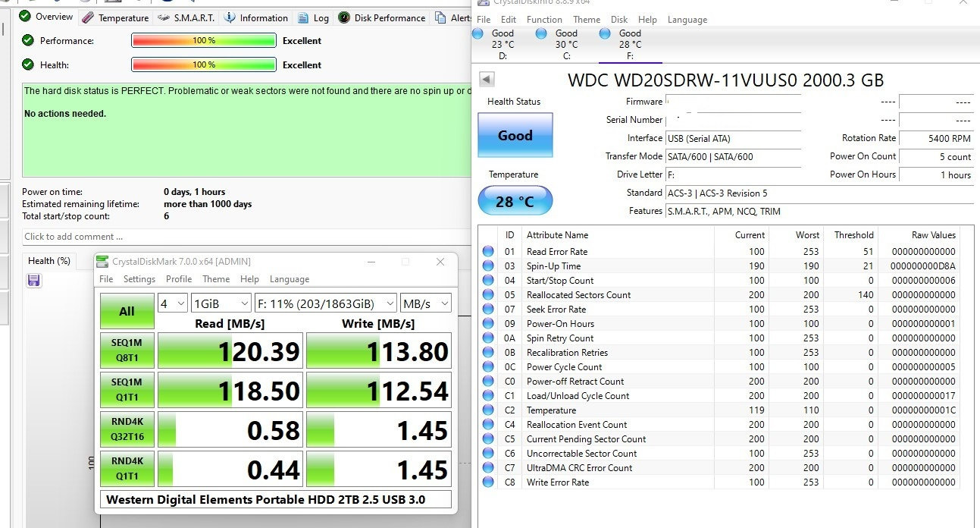Run all benchmarks with the All button
980x528 pixels.
tap(127, 311)
